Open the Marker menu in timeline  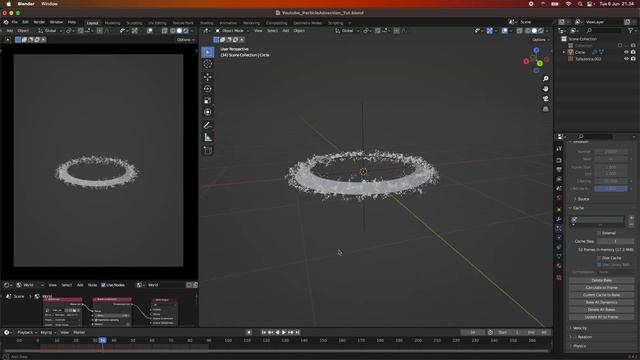pos(79,332)
